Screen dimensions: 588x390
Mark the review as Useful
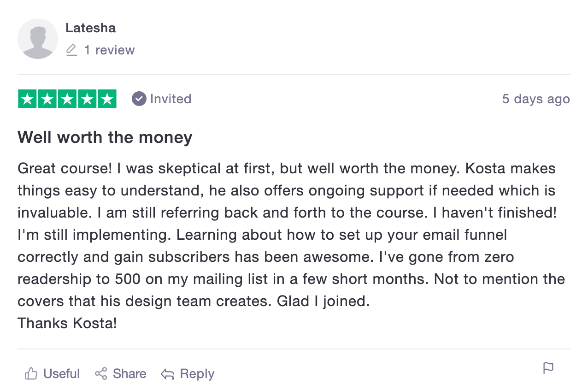(61, 373)
